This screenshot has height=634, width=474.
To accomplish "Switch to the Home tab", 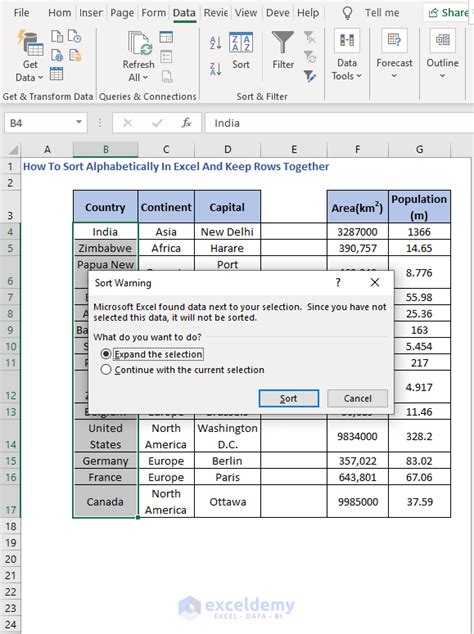I will coord(59,13).
